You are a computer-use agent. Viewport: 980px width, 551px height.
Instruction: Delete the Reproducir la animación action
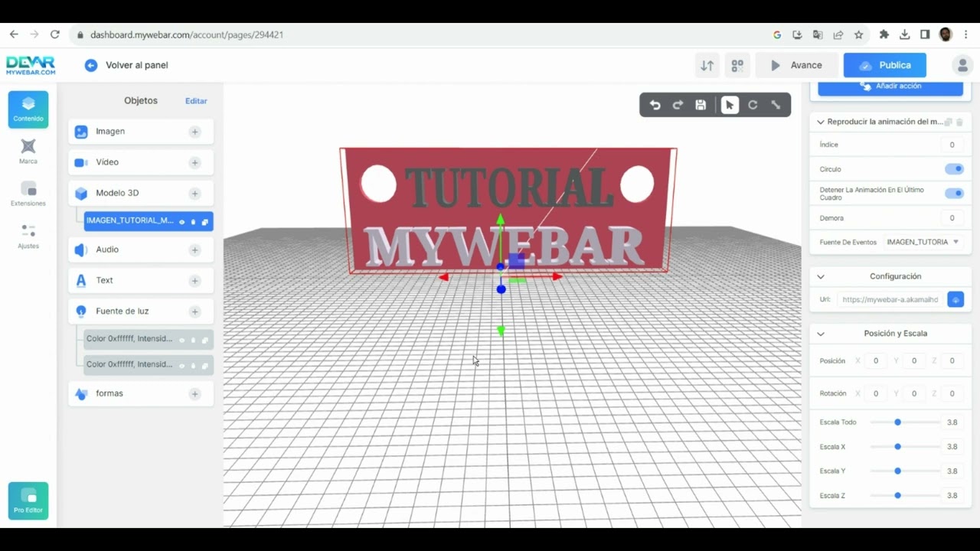coord(959,122)
